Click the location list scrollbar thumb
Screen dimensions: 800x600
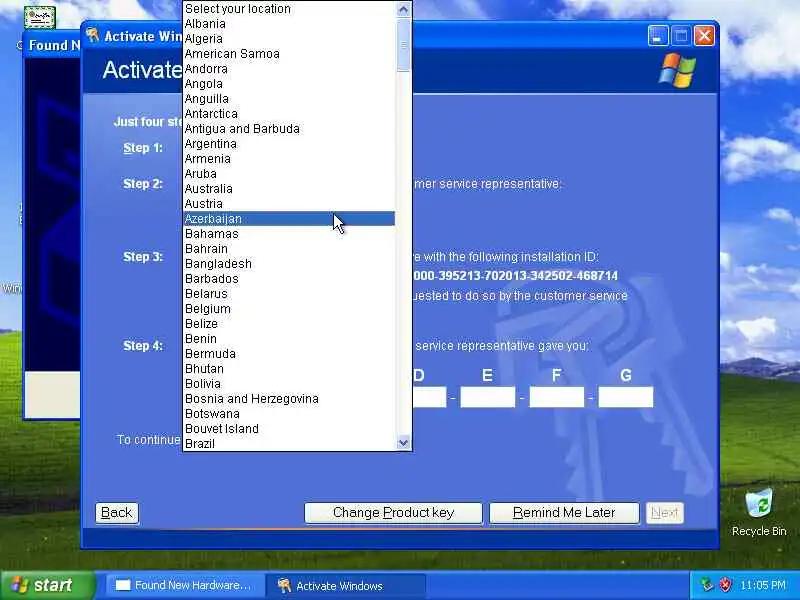point(403,45)
